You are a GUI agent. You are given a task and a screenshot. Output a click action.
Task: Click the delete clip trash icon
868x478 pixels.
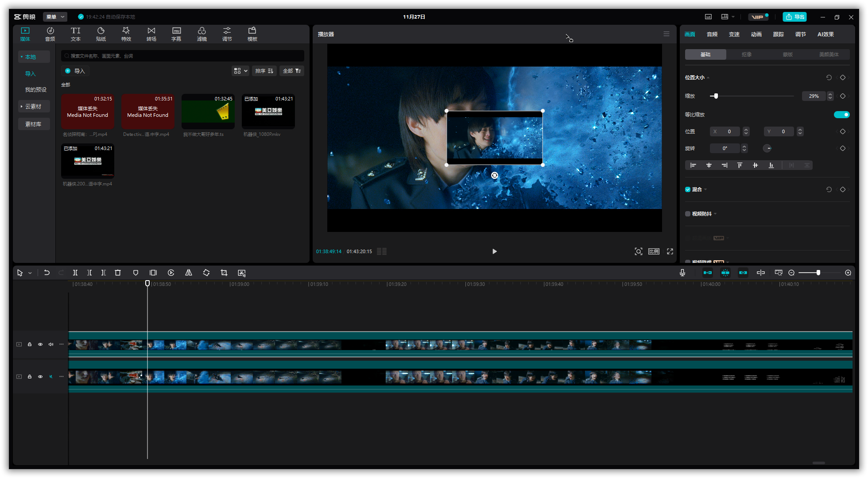(118, 273)
